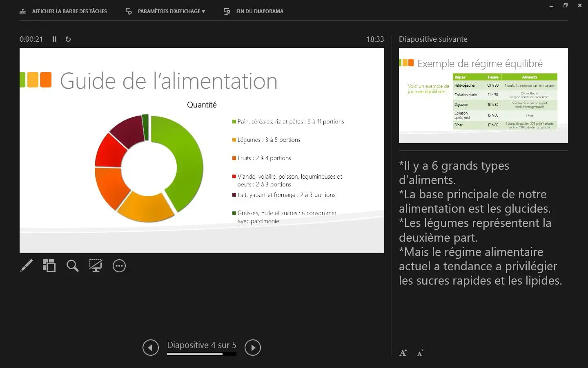Advance to the next slide
Screen dimensions: 588x368
click(252, 348)
